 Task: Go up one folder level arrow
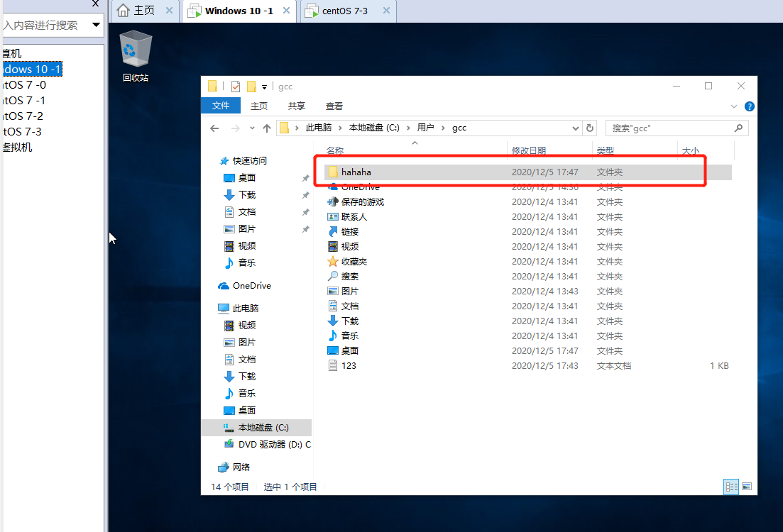(x=267, y=128)
